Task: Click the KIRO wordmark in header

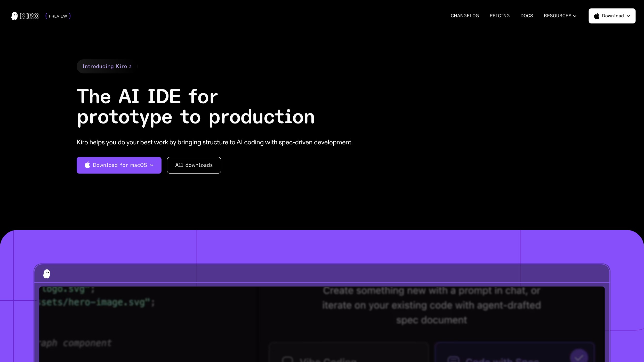Action: pos(30,16)
